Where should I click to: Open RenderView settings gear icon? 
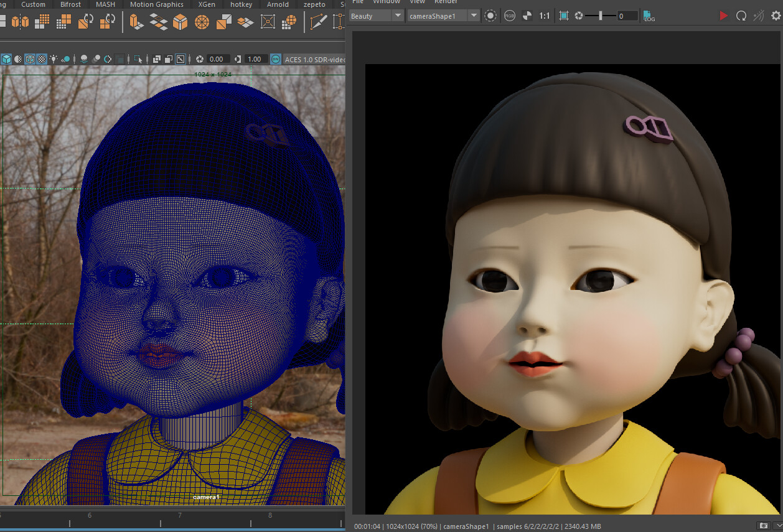[x=776, y=16]
